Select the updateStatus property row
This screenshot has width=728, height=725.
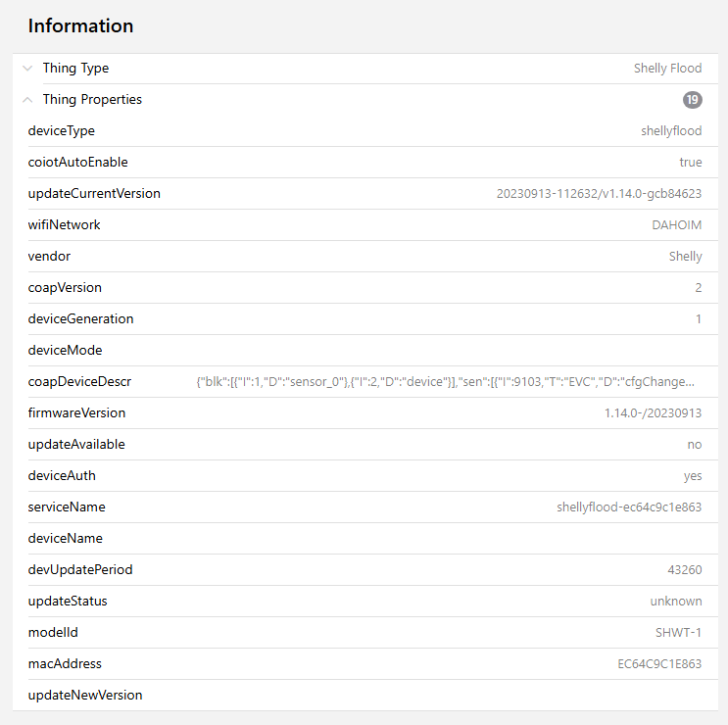click(68, 602)
